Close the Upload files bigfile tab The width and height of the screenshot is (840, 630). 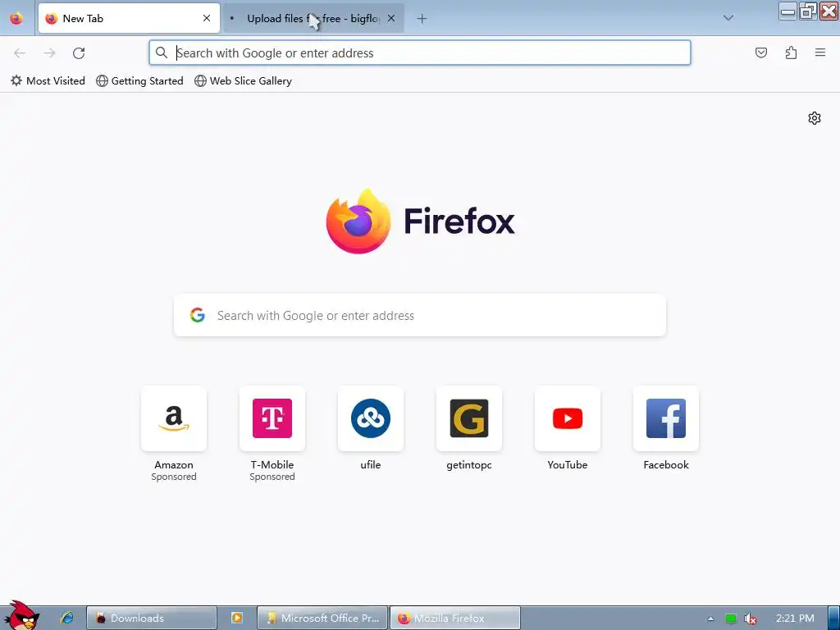coord(391,18)
